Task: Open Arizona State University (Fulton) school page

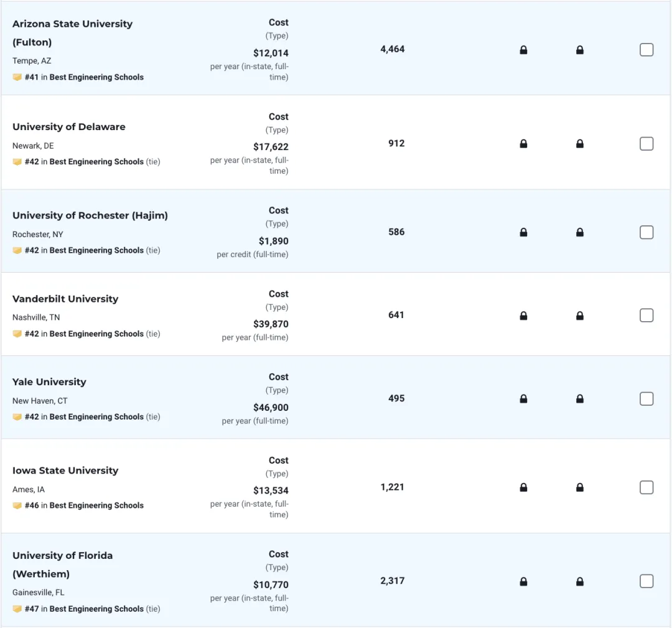Action: coord(72,33)
